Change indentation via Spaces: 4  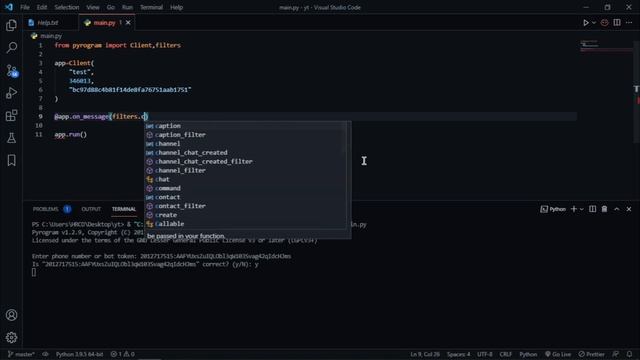(x=458, y=354)
